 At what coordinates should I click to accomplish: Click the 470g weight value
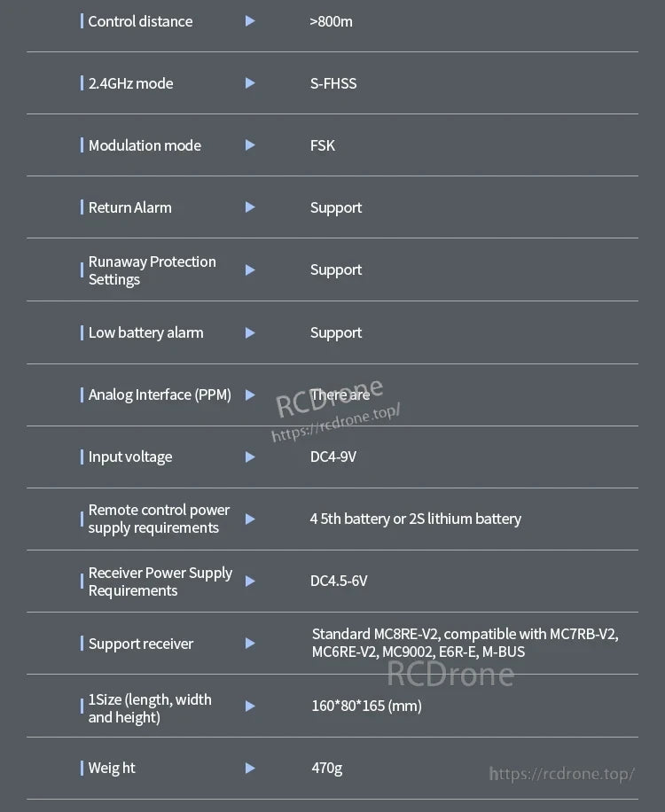coord(326,768)
